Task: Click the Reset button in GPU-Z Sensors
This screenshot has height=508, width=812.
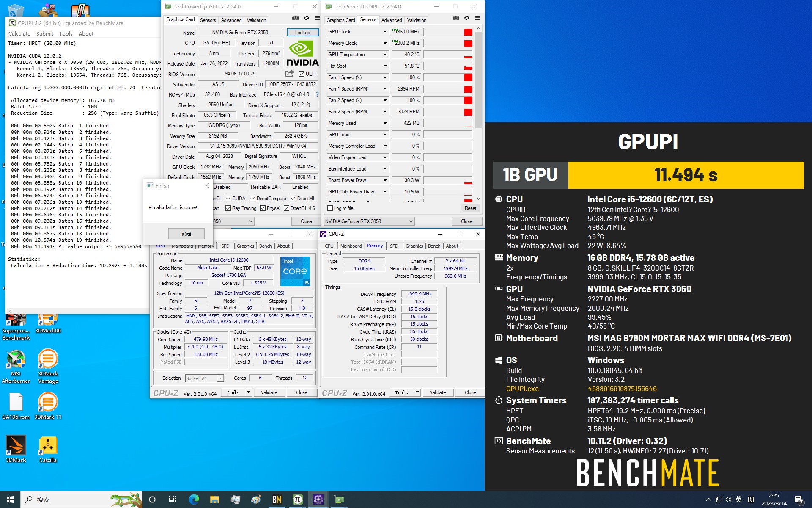Action: point(470,208)
